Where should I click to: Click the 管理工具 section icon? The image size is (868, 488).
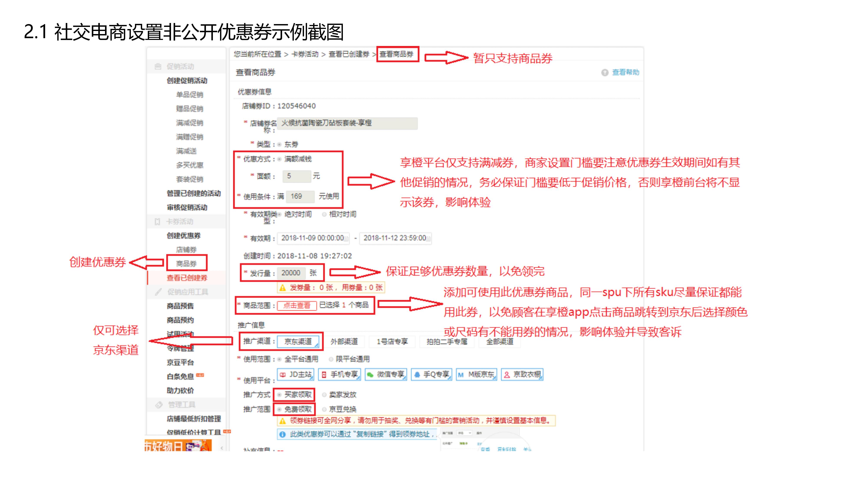point(159,405)
